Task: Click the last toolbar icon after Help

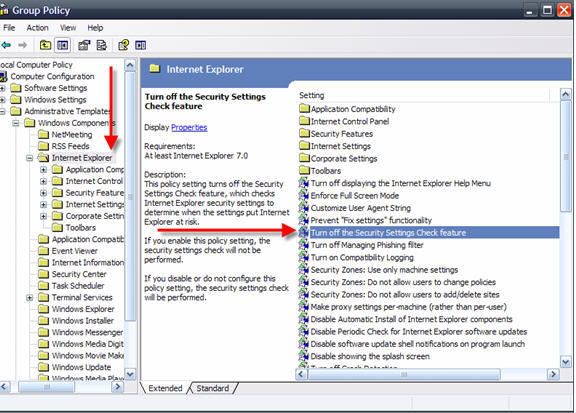Action: click(140, 45)
